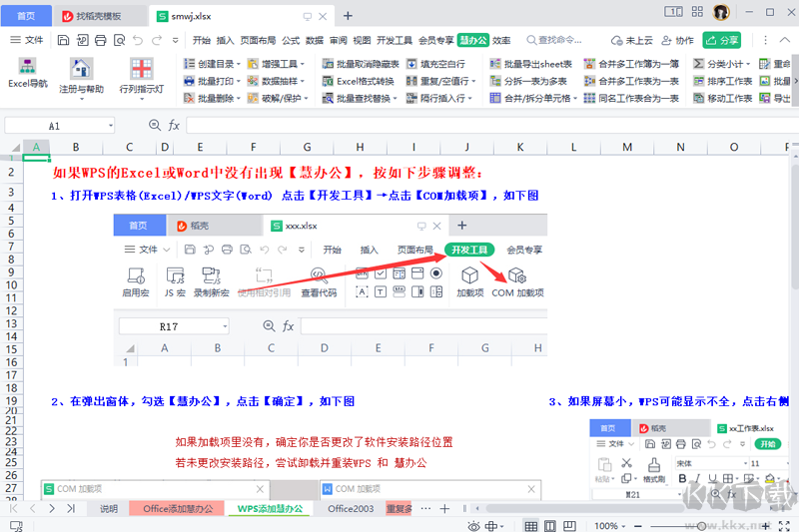Switch to the 审阅 ribbon tab

[x=338, y=40]
